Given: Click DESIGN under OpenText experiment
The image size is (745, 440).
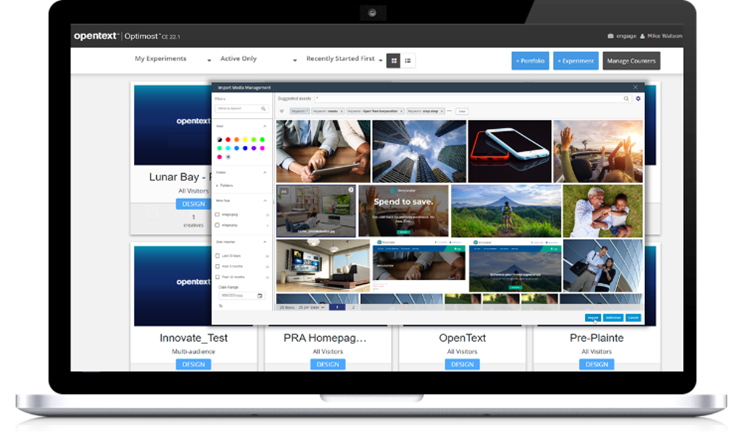Looking at the screenshot, I should [462, 364].
